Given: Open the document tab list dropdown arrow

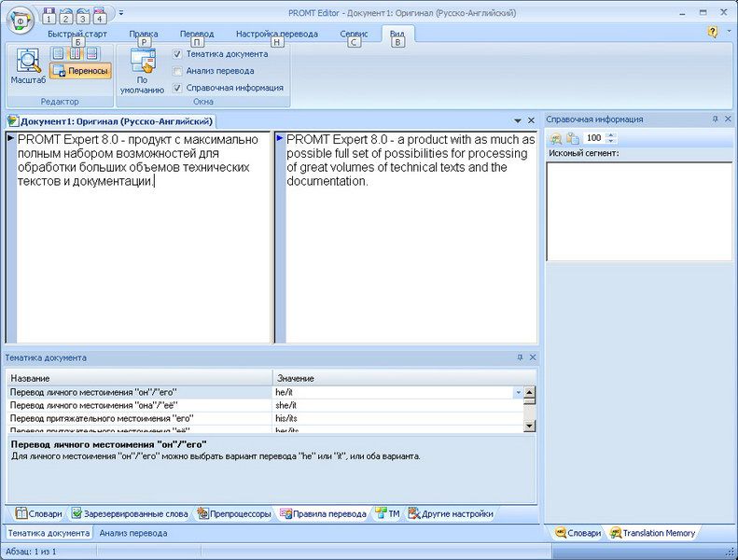Looking at the screenshot, I should (x=518, y=121).
